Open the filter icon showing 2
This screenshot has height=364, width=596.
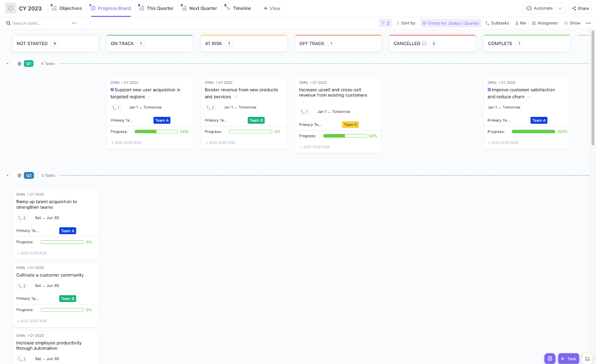385,23
